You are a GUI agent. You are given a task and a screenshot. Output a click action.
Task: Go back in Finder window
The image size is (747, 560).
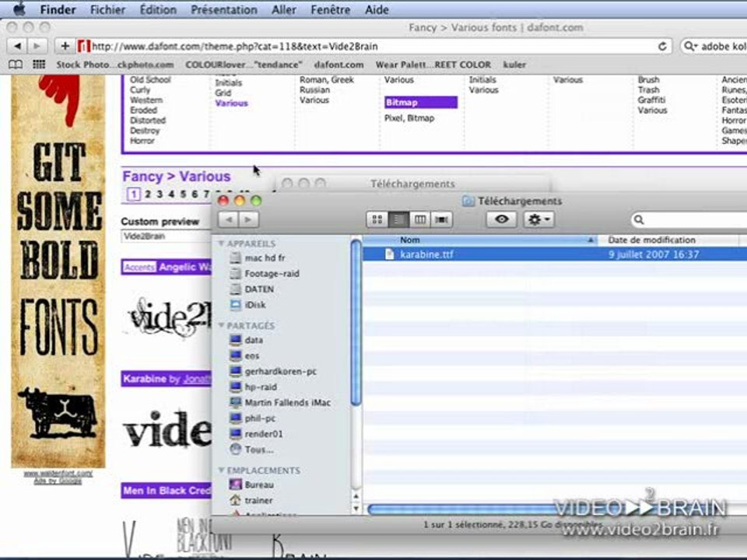click(229, 219)
